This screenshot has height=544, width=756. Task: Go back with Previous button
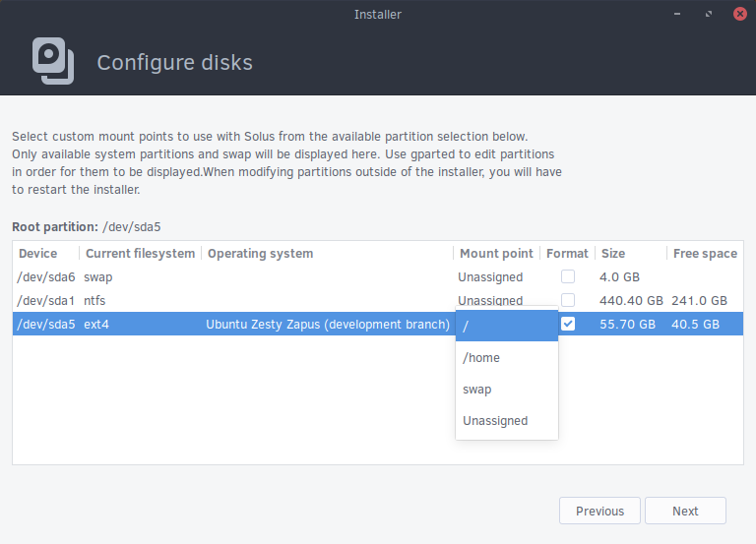pyautogui.click(x=599, y=511)
